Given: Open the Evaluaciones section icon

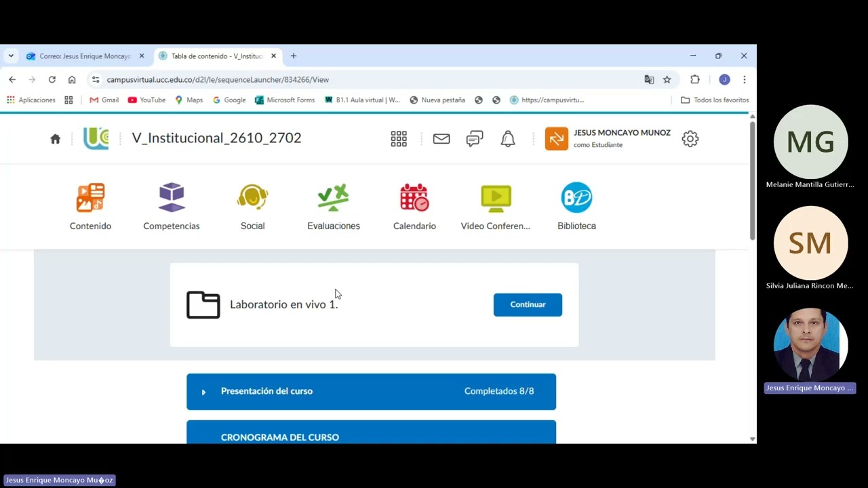Looking at the screenshot, I should pos(333,198).
